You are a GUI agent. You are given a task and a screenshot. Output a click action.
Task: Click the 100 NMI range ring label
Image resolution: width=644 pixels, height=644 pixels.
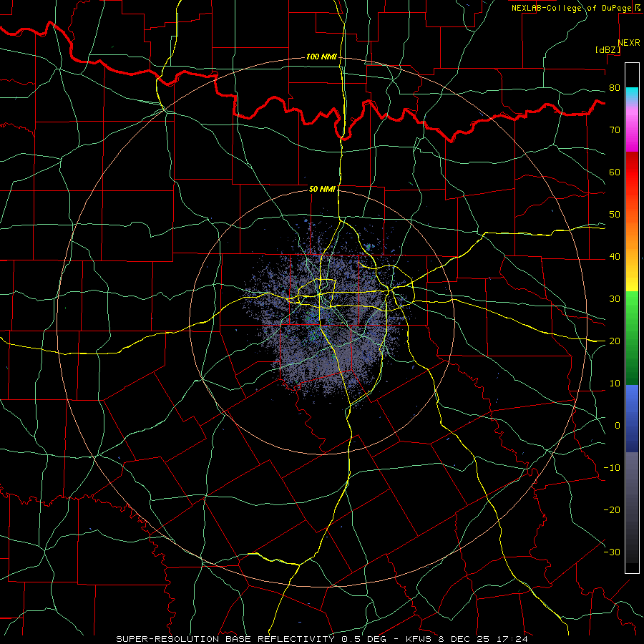[321, 57]
